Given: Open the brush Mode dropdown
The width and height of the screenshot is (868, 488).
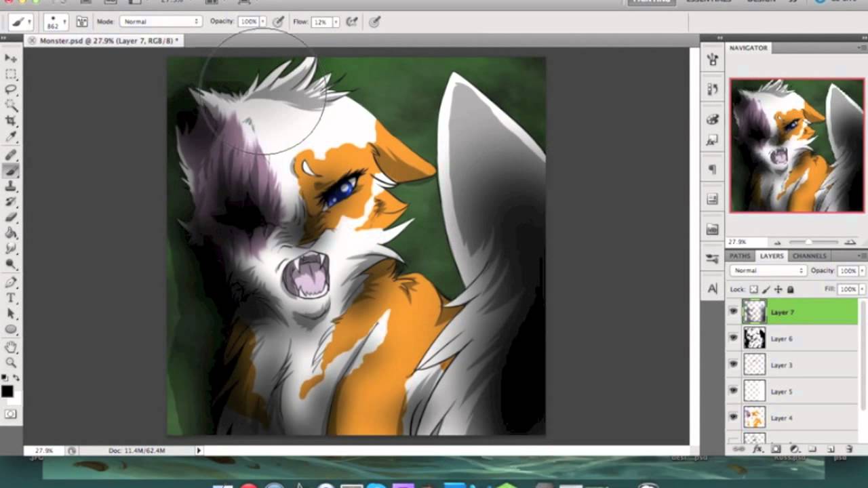Looking at the screenshot, I should (x=161, y=22).
